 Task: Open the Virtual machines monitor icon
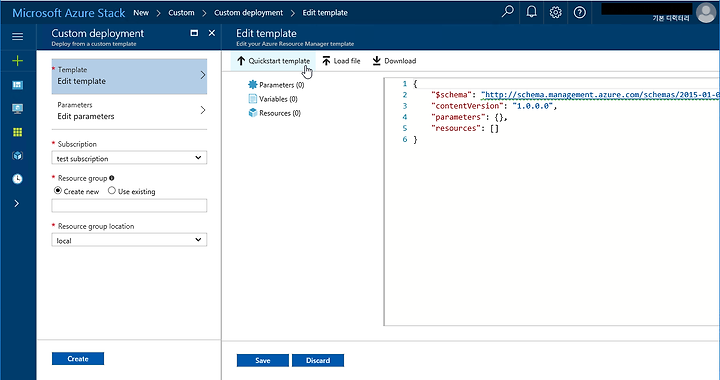[x=17, y=109]
